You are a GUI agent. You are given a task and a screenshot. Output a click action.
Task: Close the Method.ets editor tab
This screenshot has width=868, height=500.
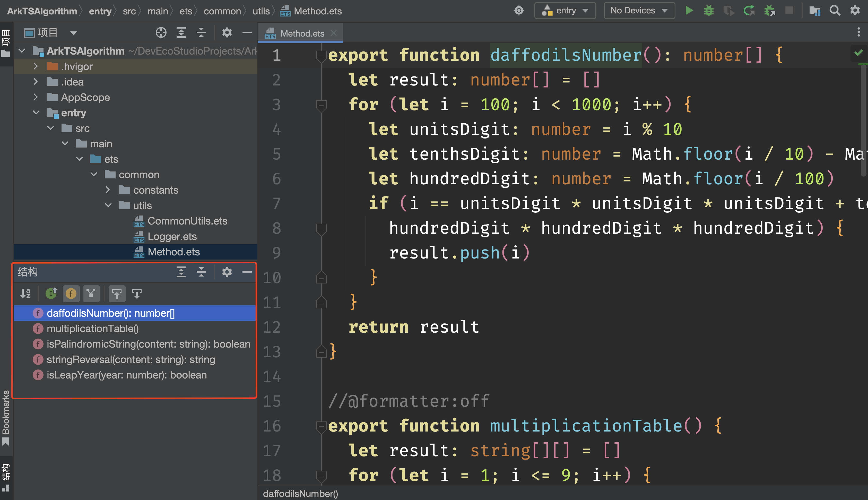(333, 33)
